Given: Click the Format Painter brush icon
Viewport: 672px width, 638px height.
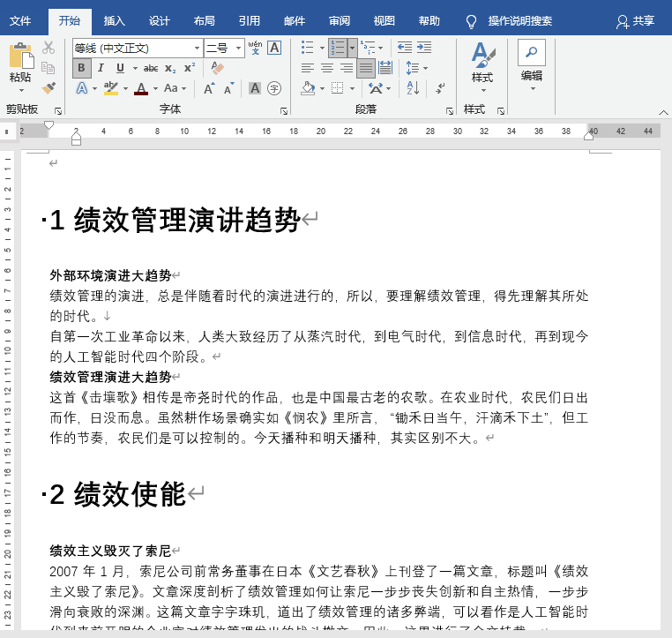Looking at the screenshot, I should point(49,88).
